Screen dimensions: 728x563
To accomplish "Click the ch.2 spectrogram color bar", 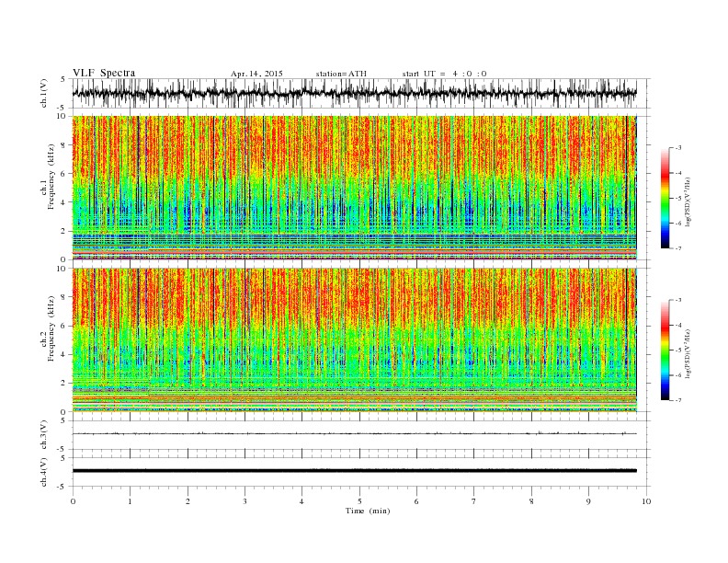I will 665,350.
